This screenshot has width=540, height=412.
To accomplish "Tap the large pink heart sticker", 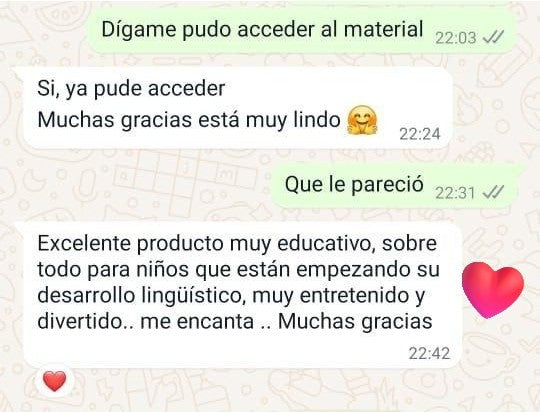I will click(x=493, y=290).
